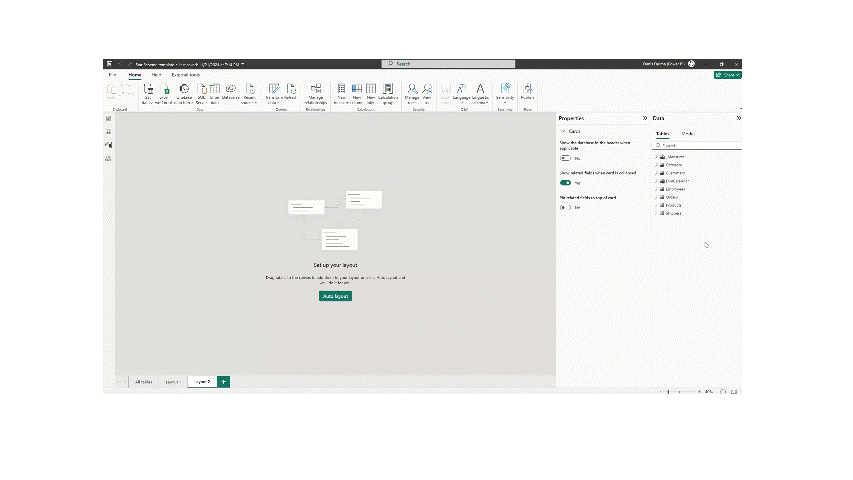Click the Publish icon in the ribbon
Viewport: 853px width, 480px height.
[x=527, y=91]
